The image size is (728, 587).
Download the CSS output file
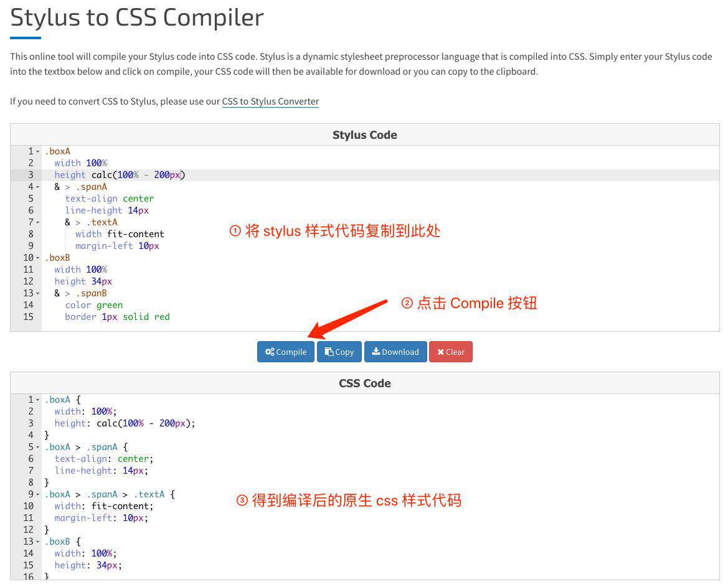point(395,352)
